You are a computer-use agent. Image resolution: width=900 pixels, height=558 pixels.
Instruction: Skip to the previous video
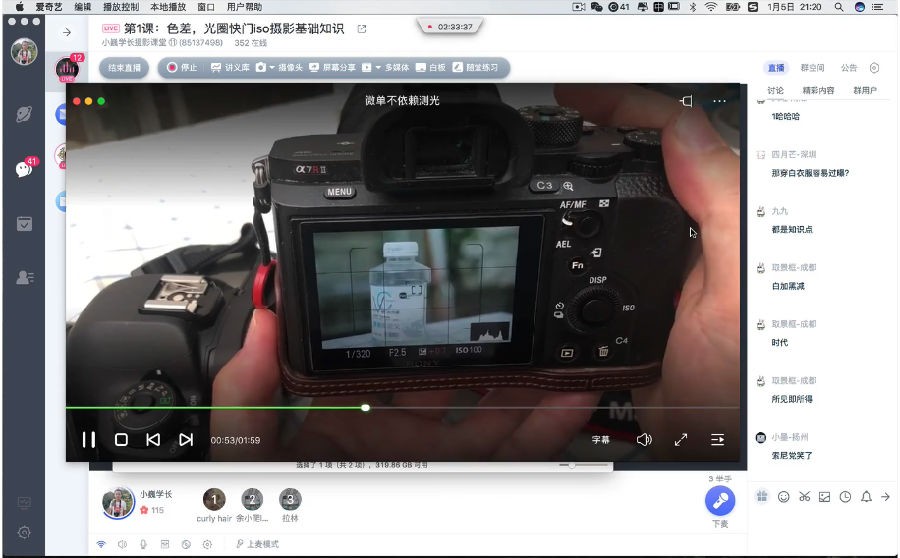pos(153,440)
